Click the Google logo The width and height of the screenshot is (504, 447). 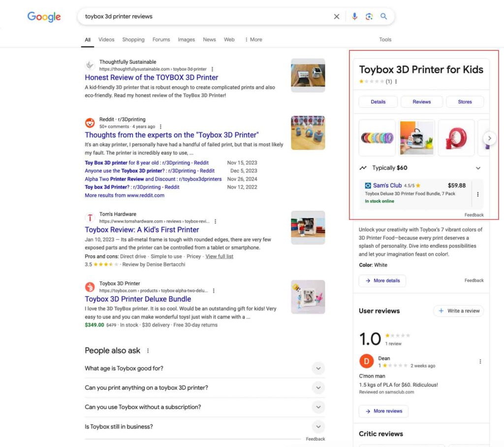pyautogui.click(x=44, y=17)
